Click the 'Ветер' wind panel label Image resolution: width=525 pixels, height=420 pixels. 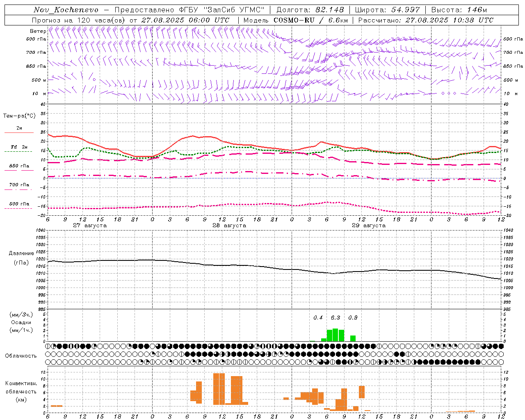click(x=38, y=31)
